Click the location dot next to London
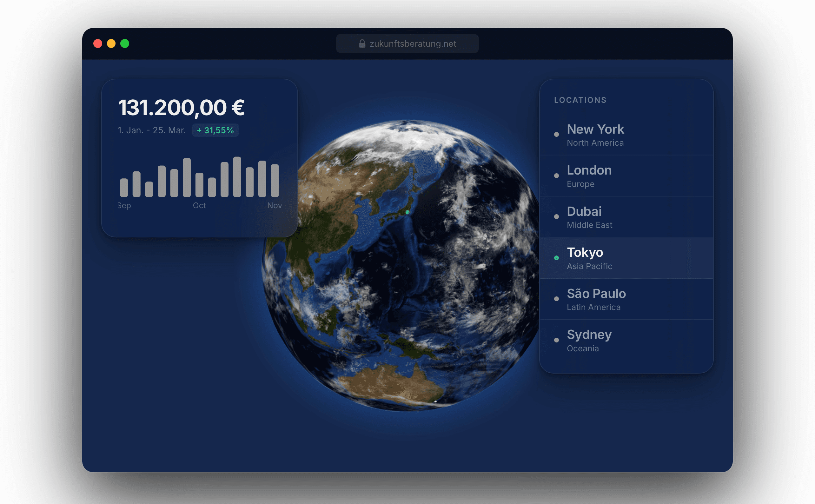This screenshot has width=815, height=504. coord(556,175)
